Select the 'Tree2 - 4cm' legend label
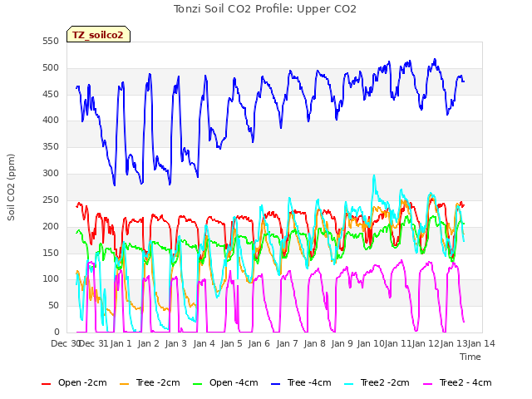The height and width of the screenshot is (399, 532). [x=465, y=382]
